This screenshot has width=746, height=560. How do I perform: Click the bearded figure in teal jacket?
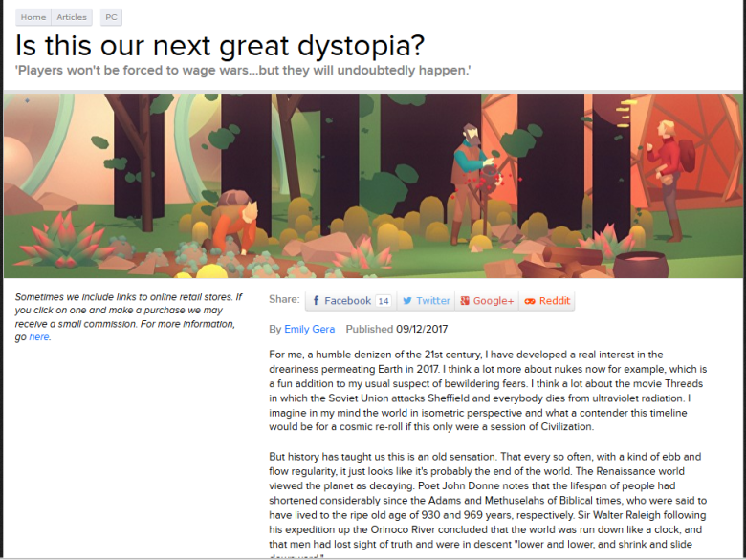[468, 170]
